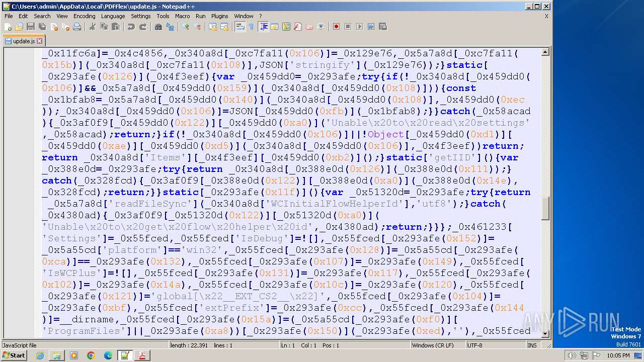Open Chrome from the taskbar

[91, 355]
